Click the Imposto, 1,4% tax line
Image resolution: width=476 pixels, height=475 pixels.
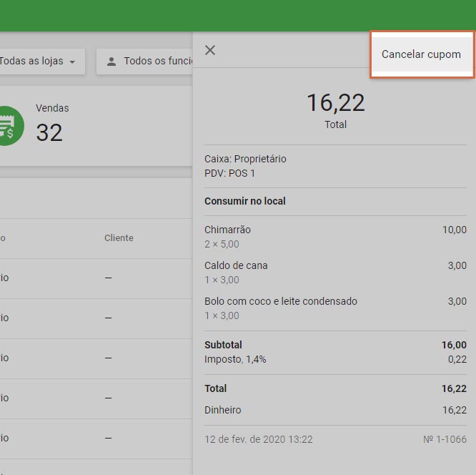[235, 359]
